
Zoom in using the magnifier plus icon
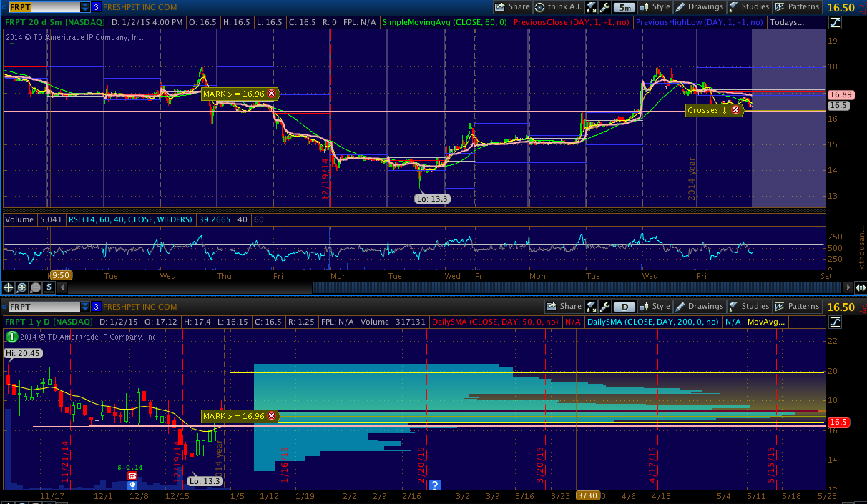click(22, 287)
